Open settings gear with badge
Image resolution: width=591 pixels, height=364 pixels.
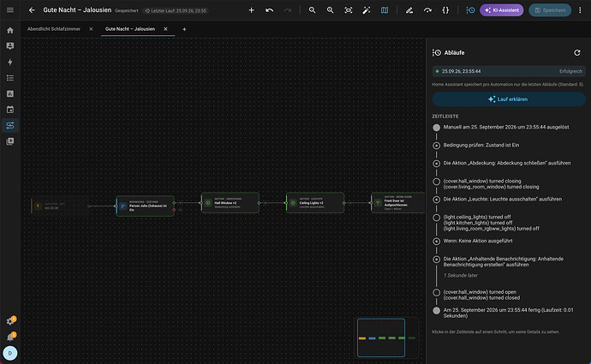pos(10,321)
